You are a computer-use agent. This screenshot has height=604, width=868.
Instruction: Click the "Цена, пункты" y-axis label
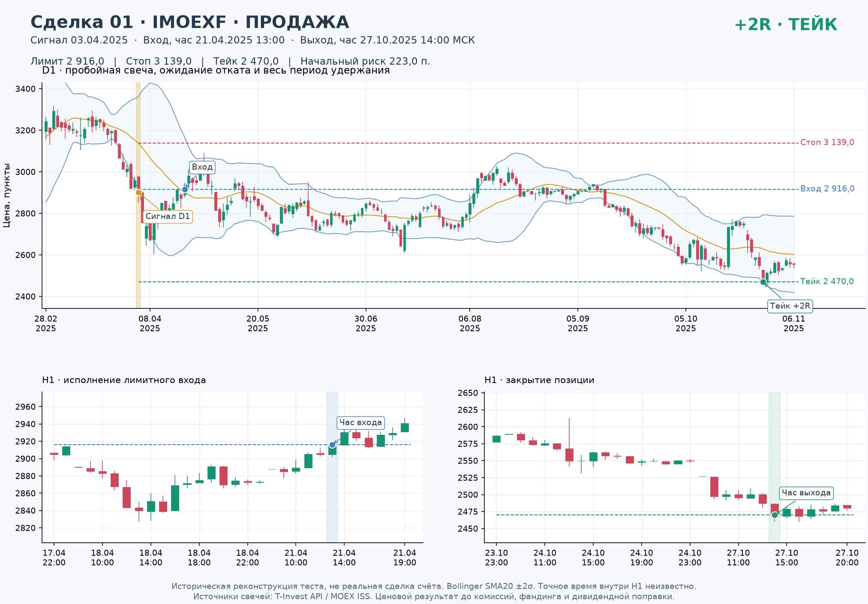pyautogui.click(x=6, y=195)
